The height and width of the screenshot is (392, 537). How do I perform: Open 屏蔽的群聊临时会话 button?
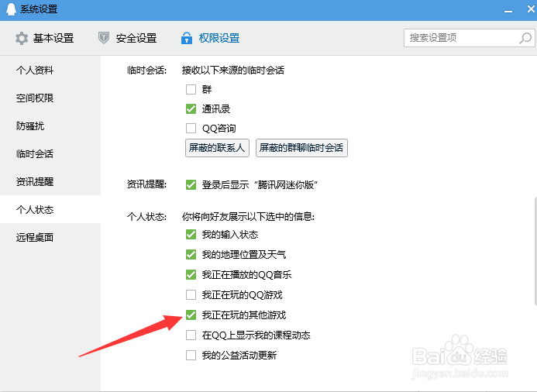point(301,148)
